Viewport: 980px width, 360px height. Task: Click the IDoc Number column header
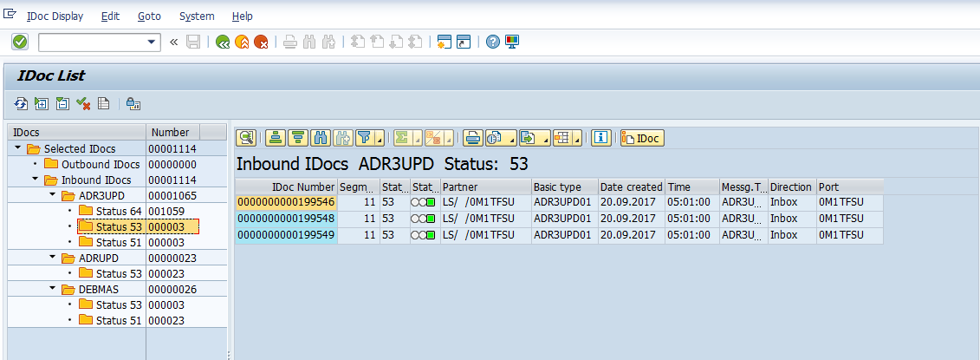[x=286, y=187]
